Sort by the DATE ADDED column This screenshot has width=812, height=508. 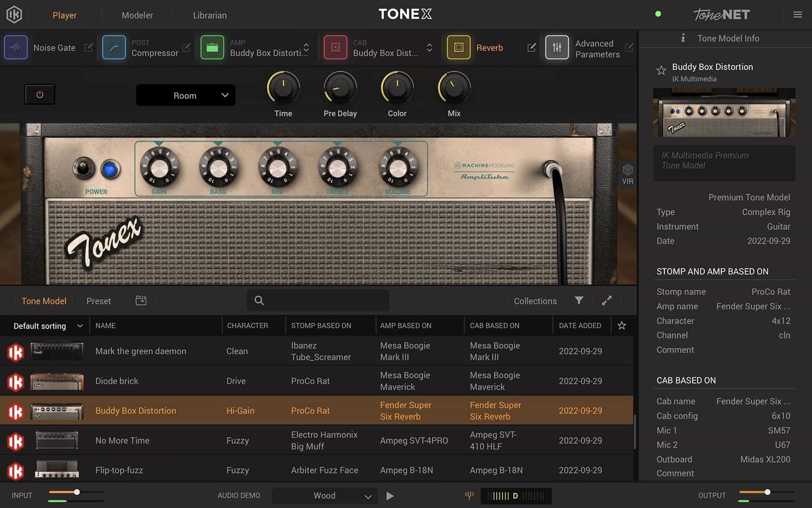click(580, 326)
